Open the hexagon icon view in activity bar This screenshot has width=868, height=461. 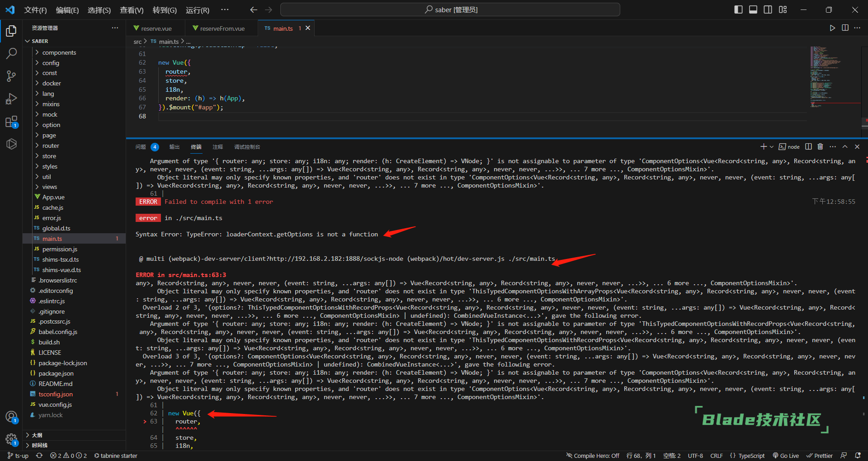point(11,144)
